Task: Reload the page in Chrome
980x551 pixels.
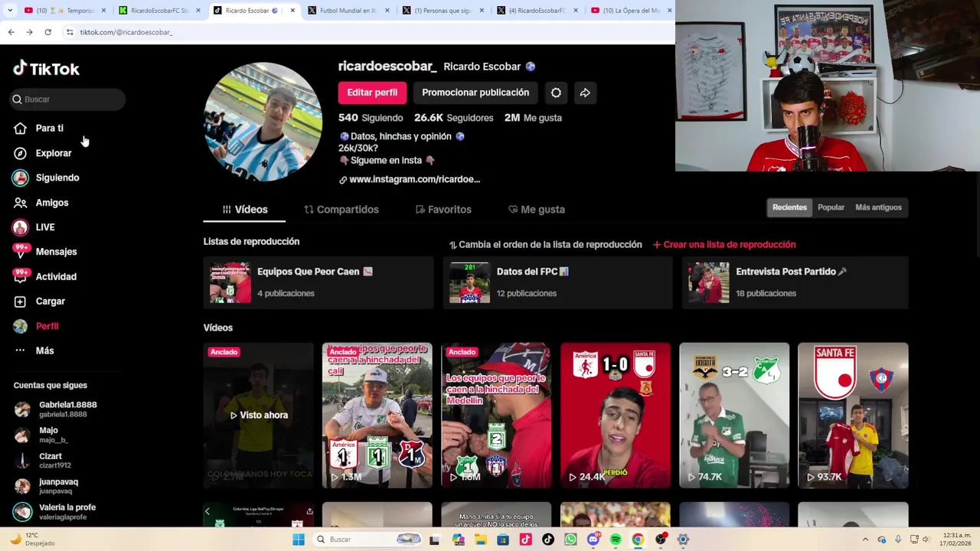Action: (47, 32)
